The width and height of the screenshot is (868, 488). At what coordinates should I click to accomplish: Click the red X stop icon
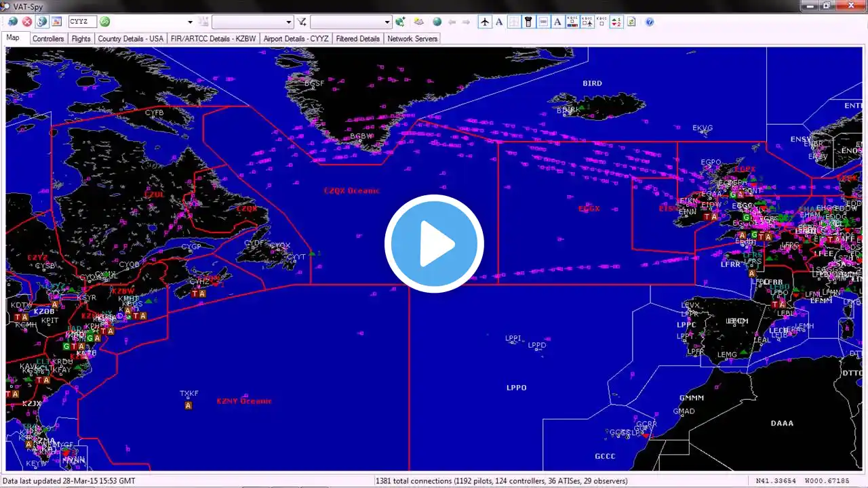pyautogui.click(x=27, y=22)
